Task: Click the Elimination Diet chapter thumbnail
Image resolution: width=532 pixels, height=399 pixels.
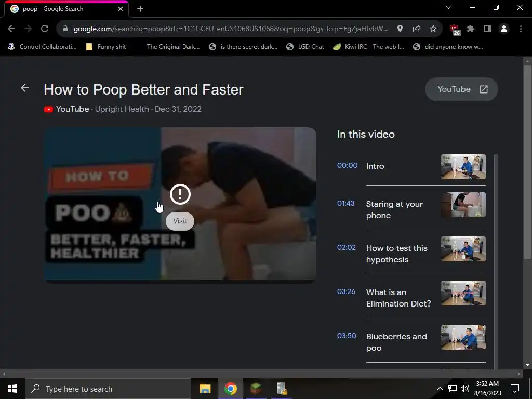Action: click(x=463, y=293)
